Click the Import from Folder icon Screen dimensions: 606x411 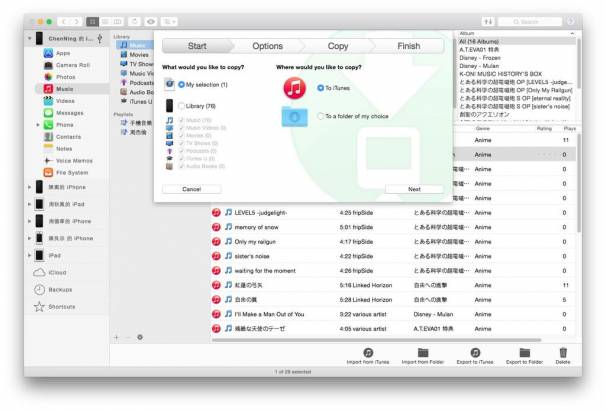423,353
